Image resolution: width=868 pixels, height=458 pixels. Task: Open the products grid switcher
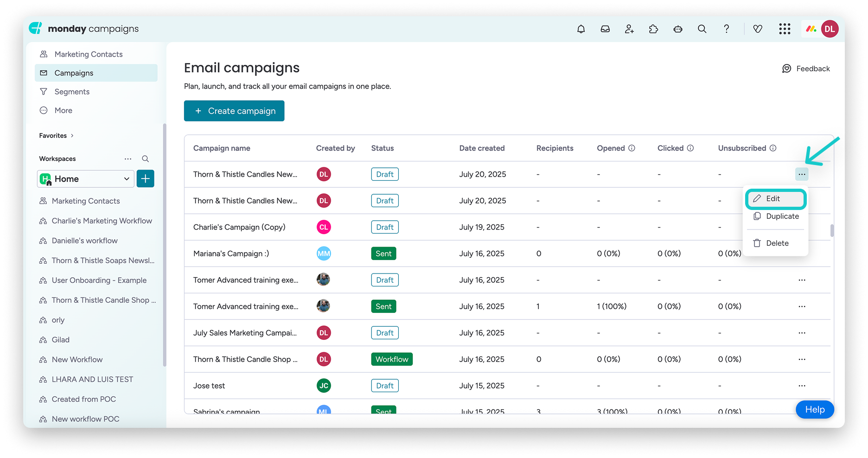tap(785, 29)
